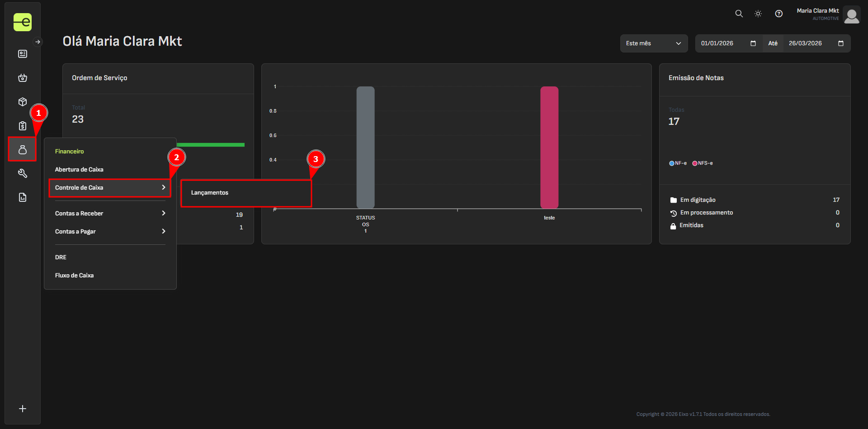Expand the Contas a Pagar submenu

[x=110, y=231]
